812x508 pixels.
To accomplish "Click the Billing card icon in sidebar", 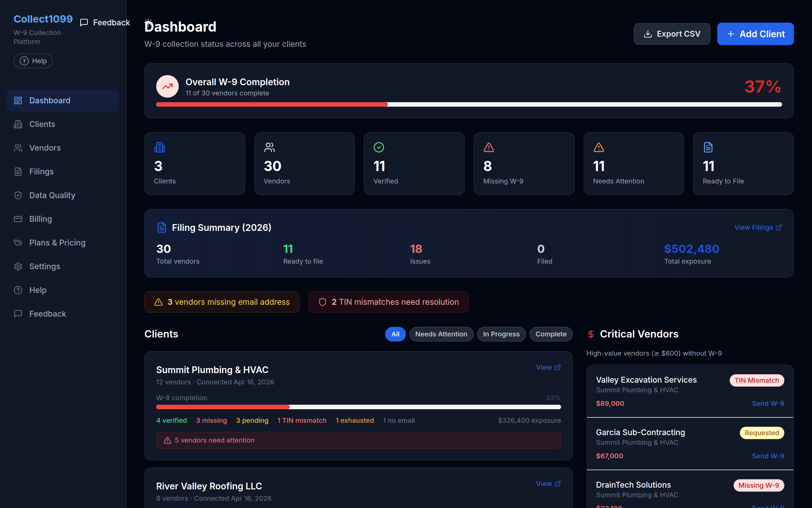I will tap(18, 219).
